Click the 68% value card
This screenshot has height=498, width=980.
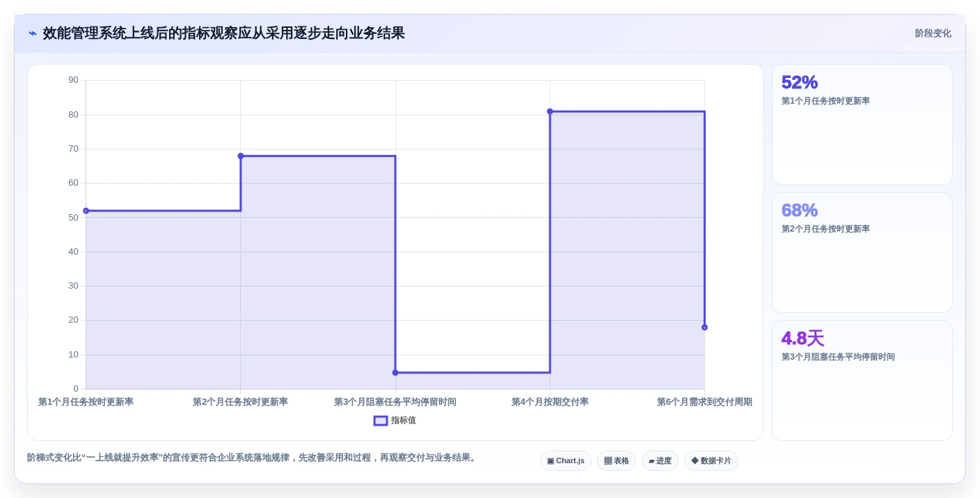click(x=862, y=252)
